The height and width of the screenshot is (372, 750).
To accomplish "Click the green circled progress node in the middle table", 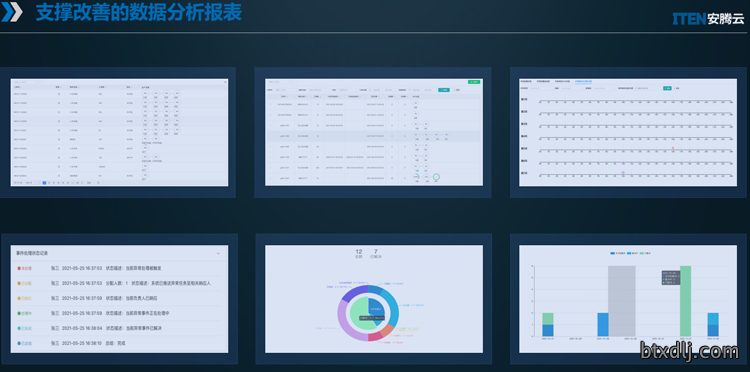I will click(436, 177).
